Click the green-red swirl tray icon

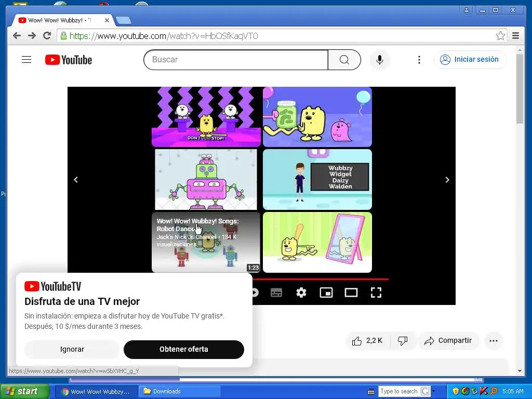[x=465, y=391]
